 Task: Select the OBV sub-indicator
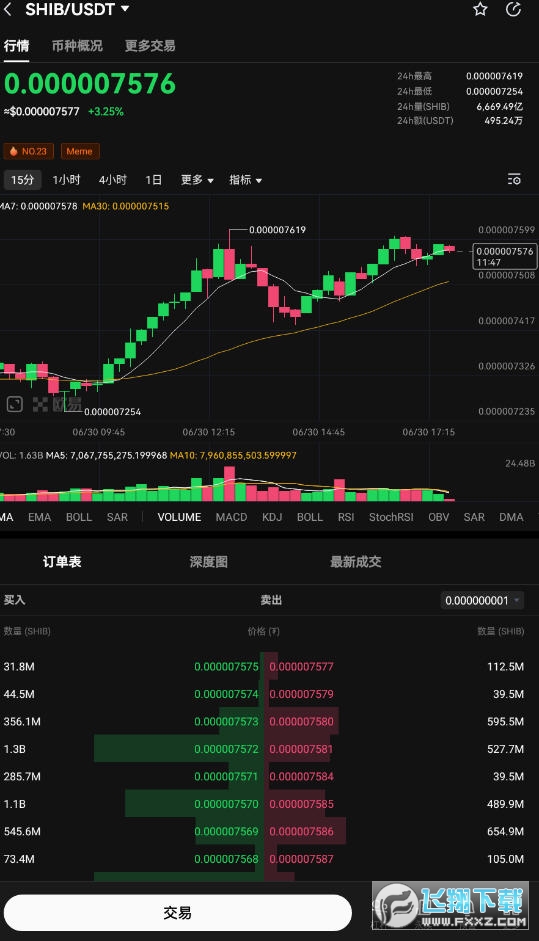438,517
